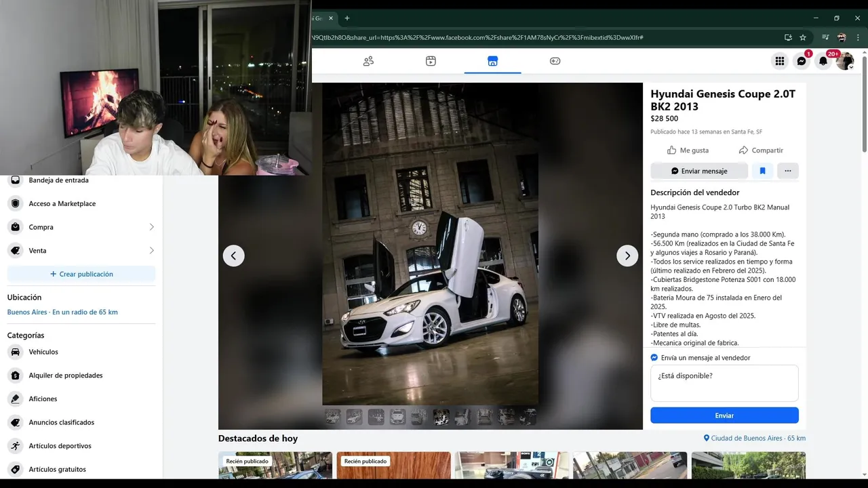Screen dimensions: 868x488
Task: Select the first photo thumbnail in strip
Action: coord(333,417)
